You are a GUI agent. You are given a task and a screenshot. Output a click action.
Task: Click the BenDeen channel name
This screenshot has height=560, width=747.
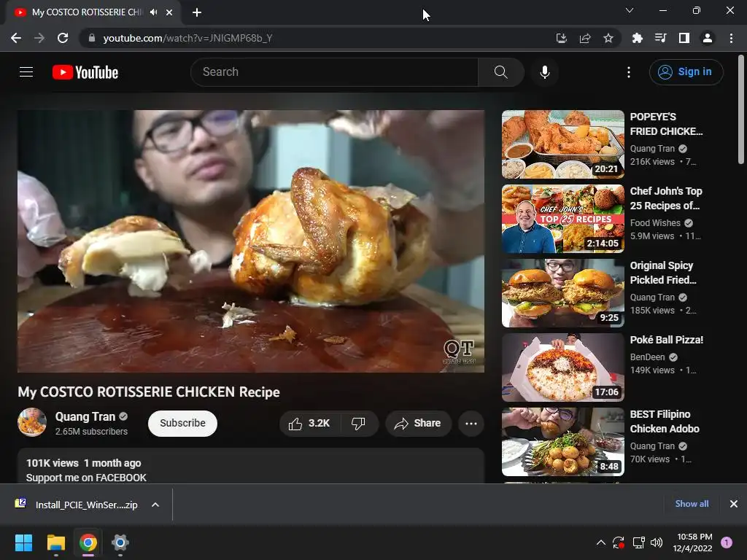648,357
